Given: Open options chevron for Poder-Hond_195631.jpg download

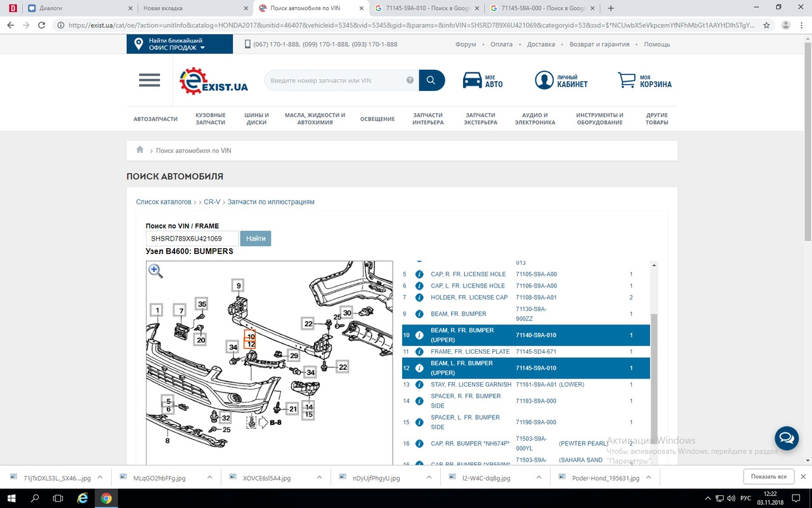Looking at the screenshot, I should pyautogui.click(x=648, y=477).
